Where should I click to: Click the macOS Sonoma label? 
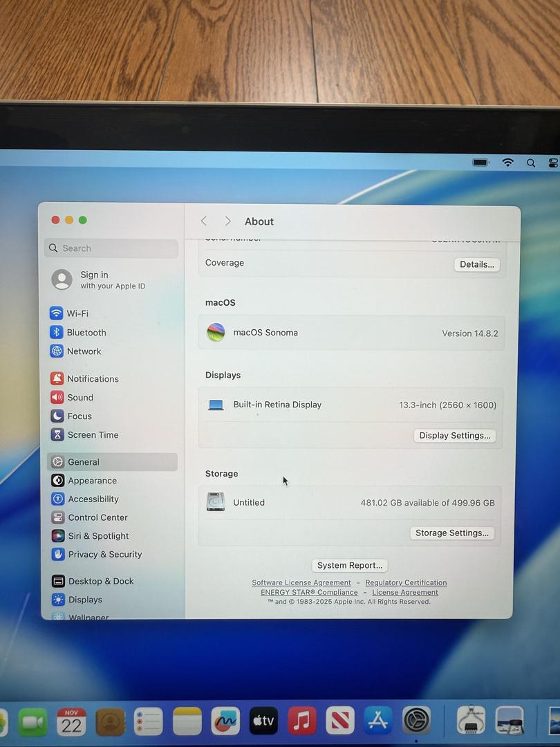265,333
